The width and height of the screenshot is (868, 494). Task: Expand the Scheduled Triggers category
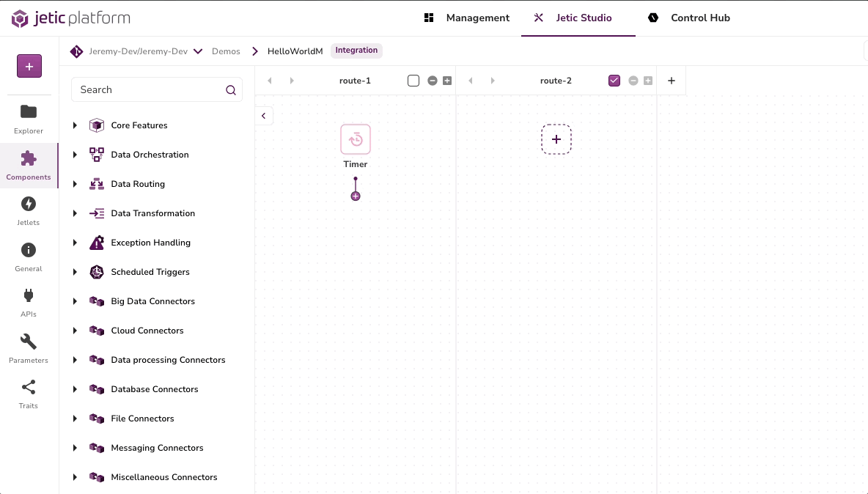click(75, 272)
